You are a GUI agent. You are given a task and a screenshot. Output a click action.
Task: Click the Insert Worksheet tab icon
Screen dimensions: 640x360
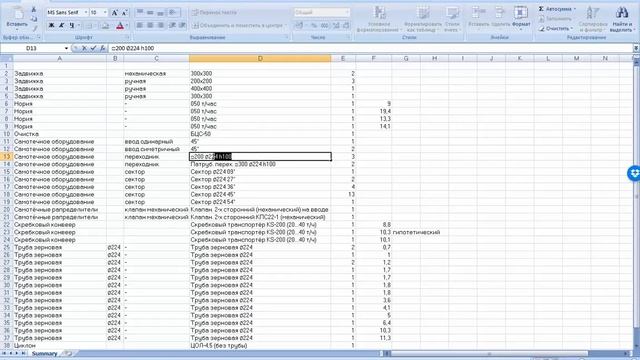click(68, 353)
